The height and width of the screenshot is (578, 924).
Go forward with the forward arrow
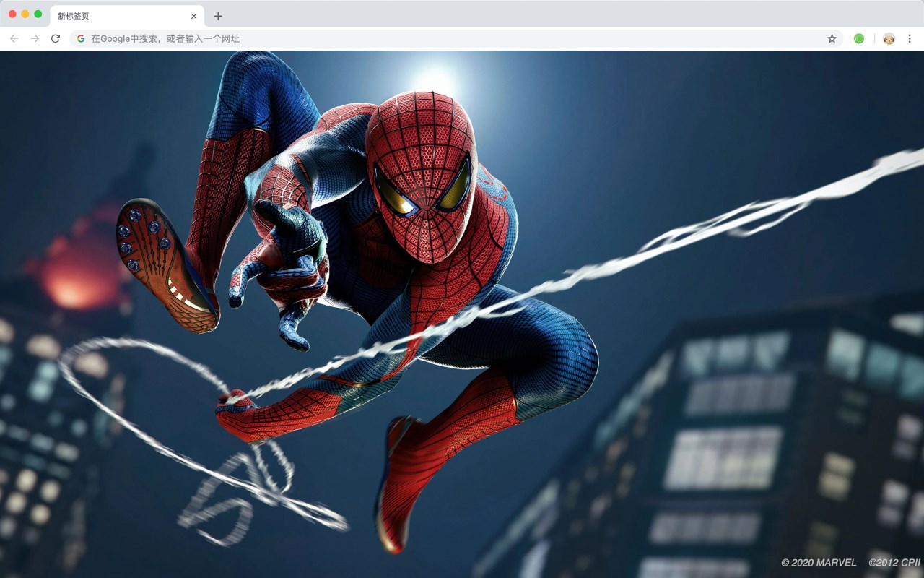pos(35,38)
